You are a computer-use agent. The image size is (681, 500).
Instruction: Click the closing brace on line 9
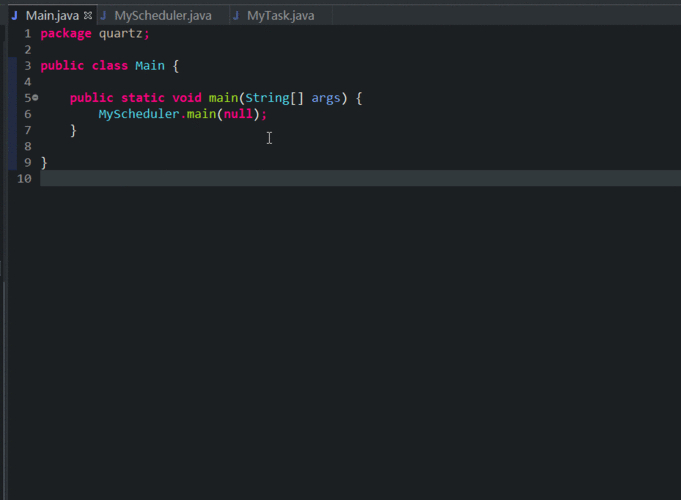point(44,163)
